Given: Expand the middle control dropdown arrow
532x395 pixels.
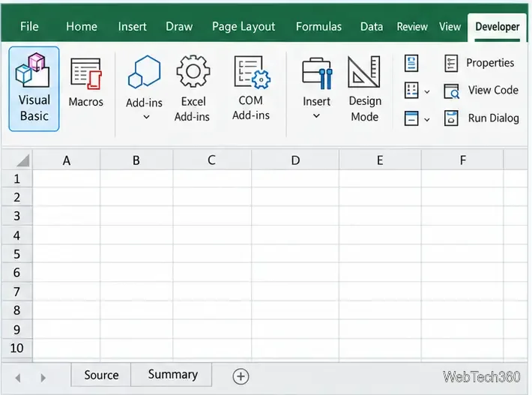Looking at the screenshot, I should pos(427,91).
